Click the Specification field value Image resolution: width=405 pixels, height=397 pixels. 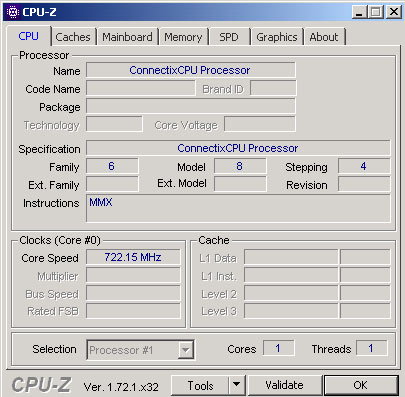(x=238, y=148)
